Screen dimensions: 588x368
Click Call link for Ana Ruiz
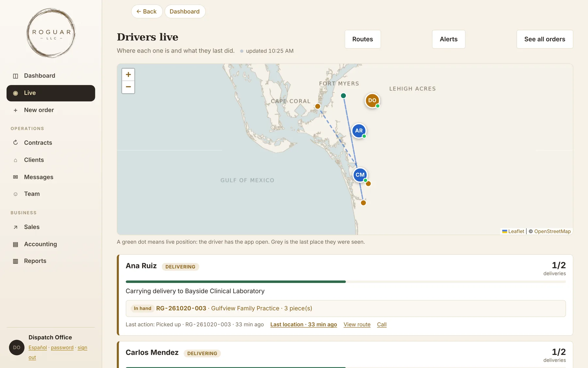point(382,324)
